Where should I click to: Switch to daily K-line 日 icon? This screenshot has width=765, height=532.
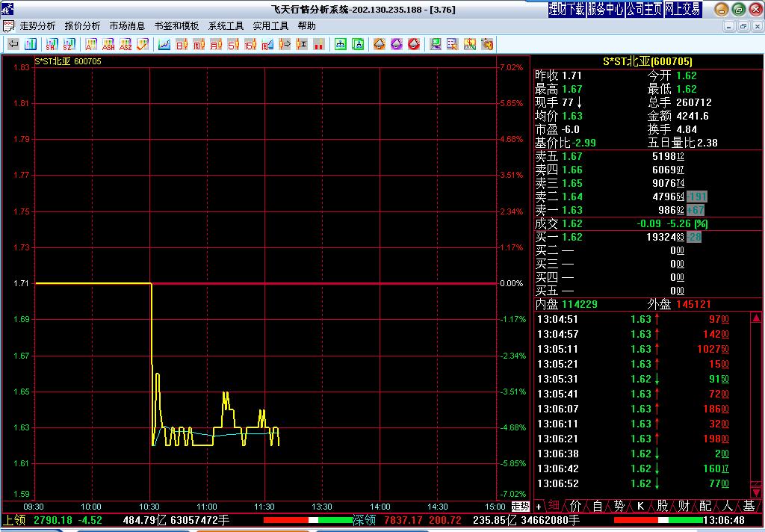pyautogui.click(x=182, y=44)
